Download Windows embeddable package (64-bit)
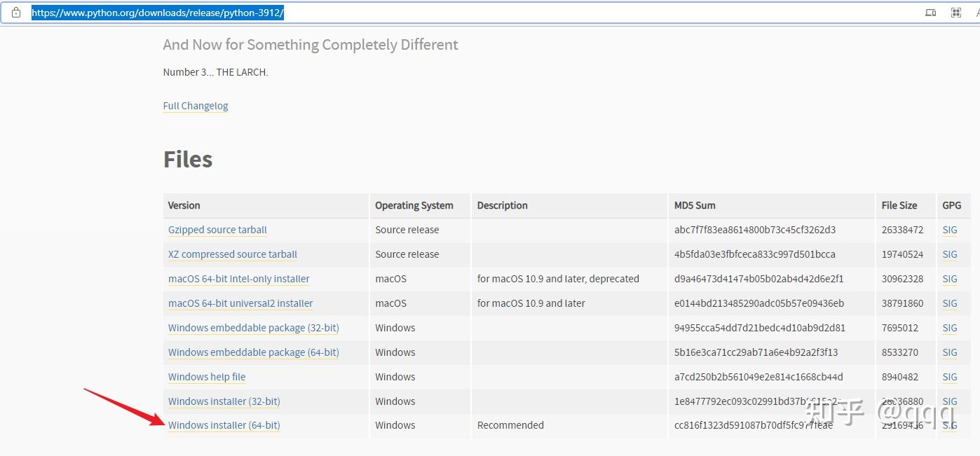 pos(253,352)
